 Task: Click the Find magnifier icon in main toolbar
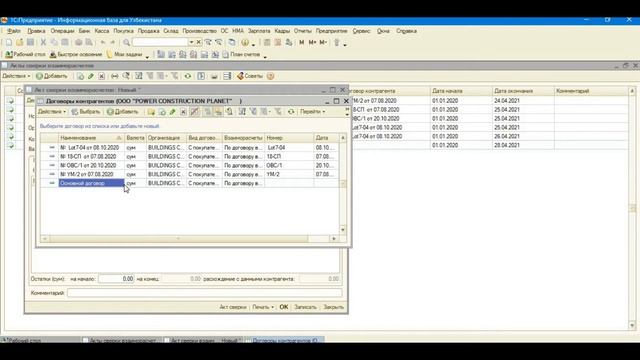[x=127, y=42]
